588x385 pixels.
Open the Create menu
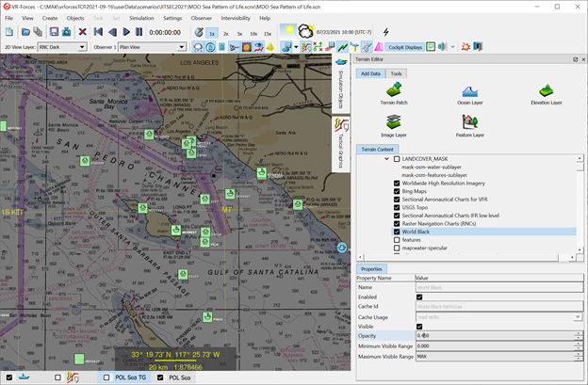tap(50, 18)
